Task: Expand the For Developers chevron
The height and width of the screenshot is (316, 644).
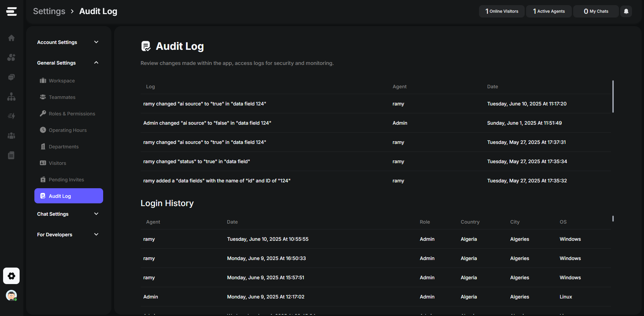Action: (96, 234)
